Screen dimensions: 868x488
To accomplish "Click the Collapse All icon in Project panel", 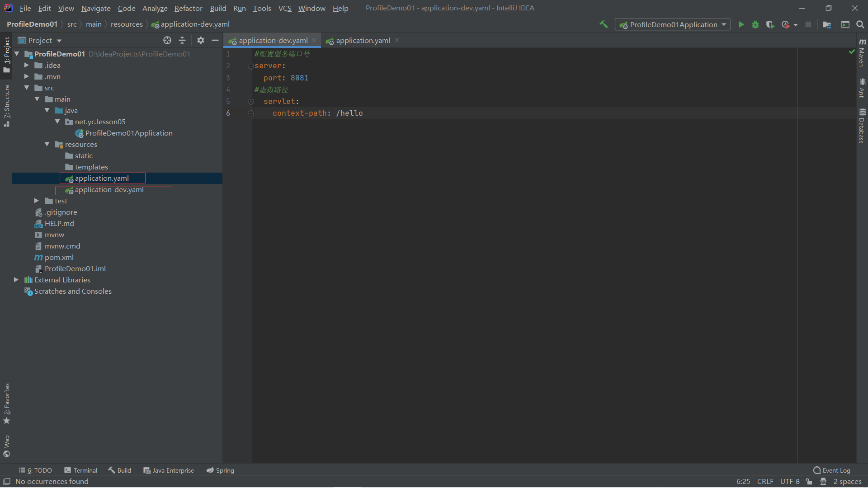I will pyautogui.click(x=182, y=41).
